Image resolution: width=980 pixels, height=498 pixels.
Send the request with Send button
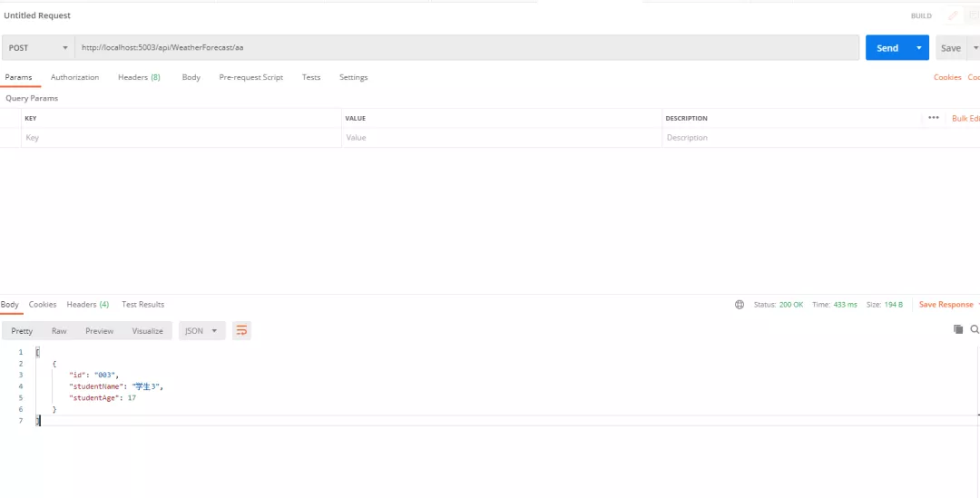click(x=887, y=47)
